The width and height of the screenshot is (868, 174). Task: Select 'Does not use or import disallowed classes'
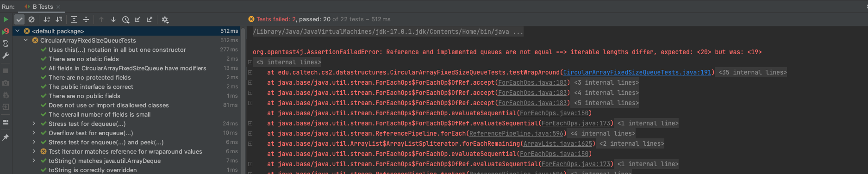tap(126, 105)
